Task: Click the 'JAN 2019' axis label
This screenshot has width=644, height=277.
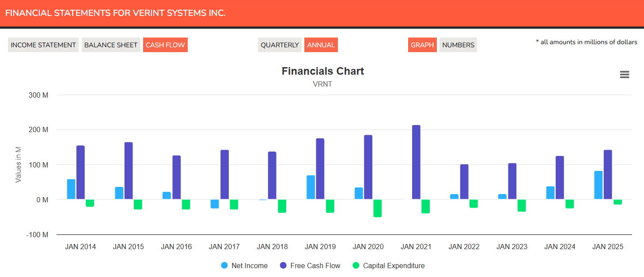Action: pos(320,247)
